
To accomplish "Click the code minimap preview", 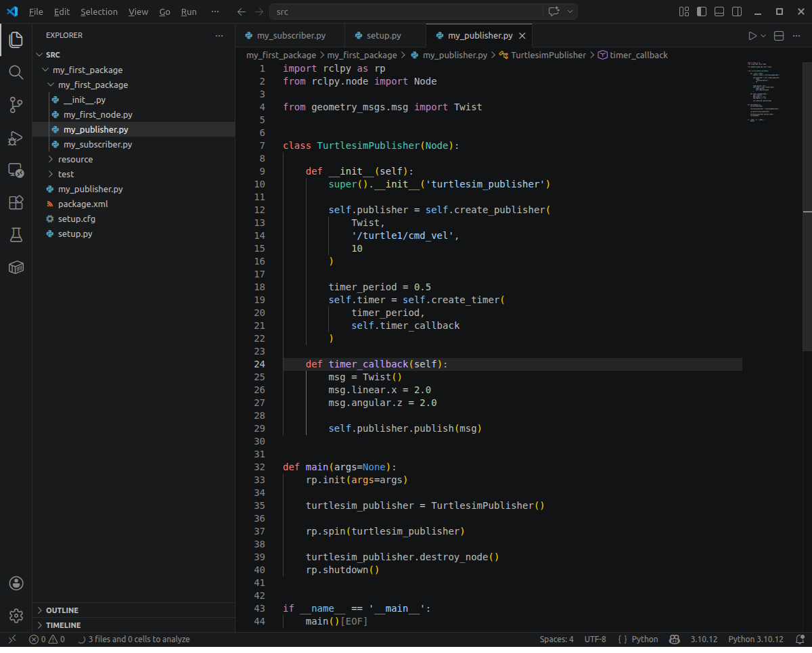I will click(771, 91).
